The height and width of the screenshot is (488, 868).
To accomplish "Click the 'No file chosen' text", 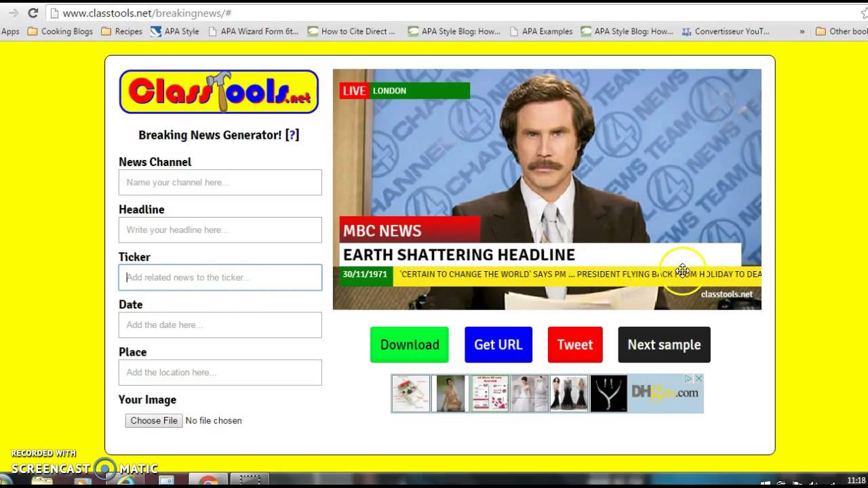I will (214, 421).
